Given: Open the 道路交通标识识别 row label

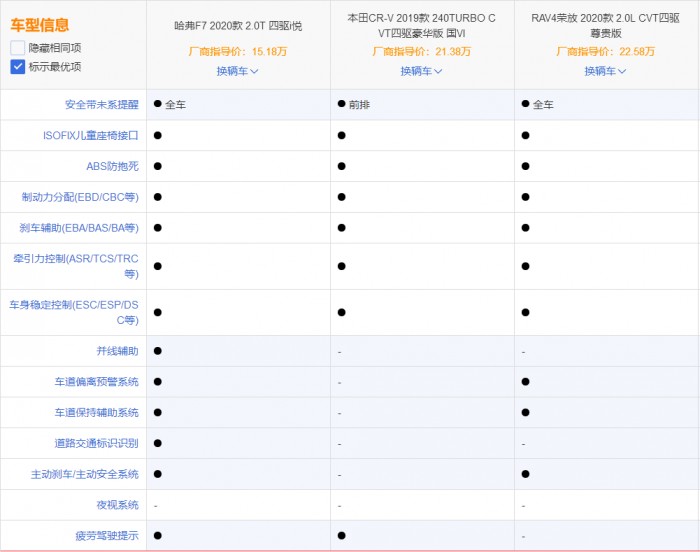Looking at the screenshot, I should 96,443.
